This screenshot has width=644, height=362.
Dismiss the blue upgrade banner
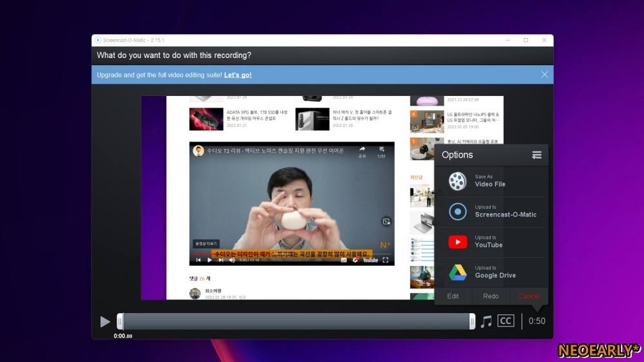click(x=544, y=74)
